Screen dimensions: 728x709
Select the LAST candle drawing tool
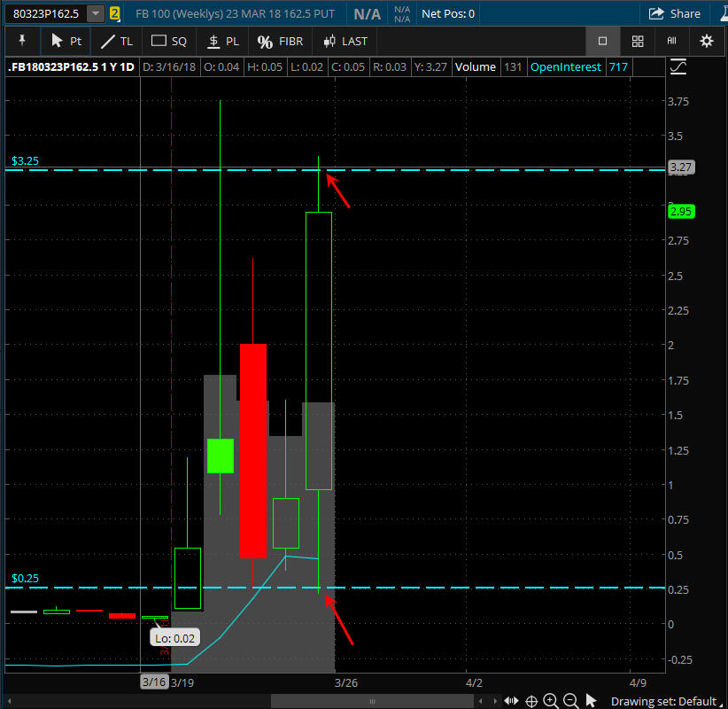pos(345,42)
